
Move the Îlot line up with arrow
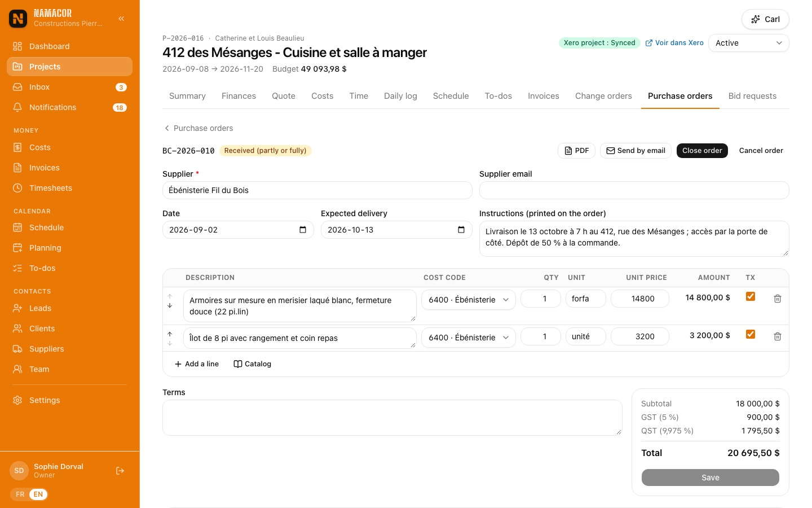[x=170, y=334]
